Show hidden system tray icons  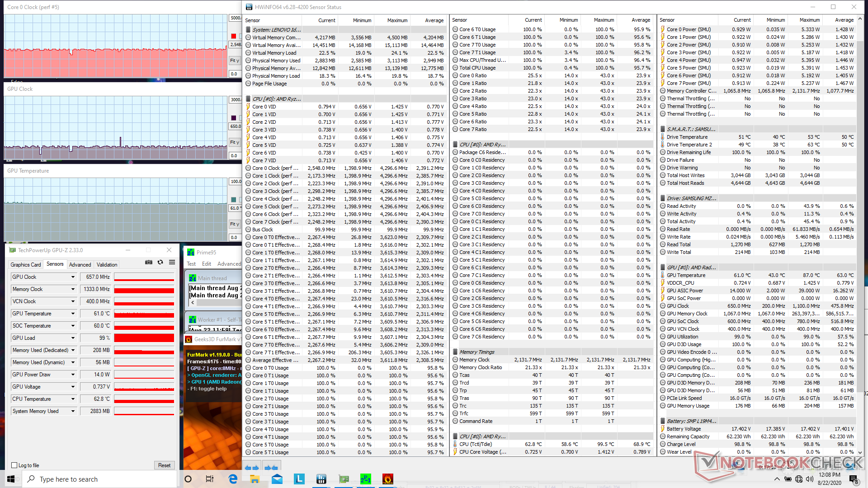tap(777, 479)
